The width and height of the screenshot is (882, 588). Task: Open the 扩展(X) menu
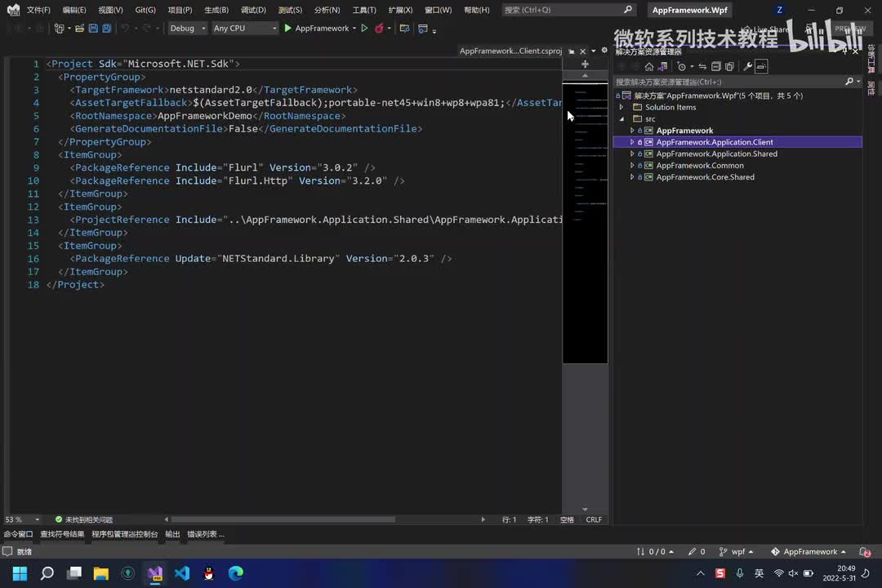[400, 10]
